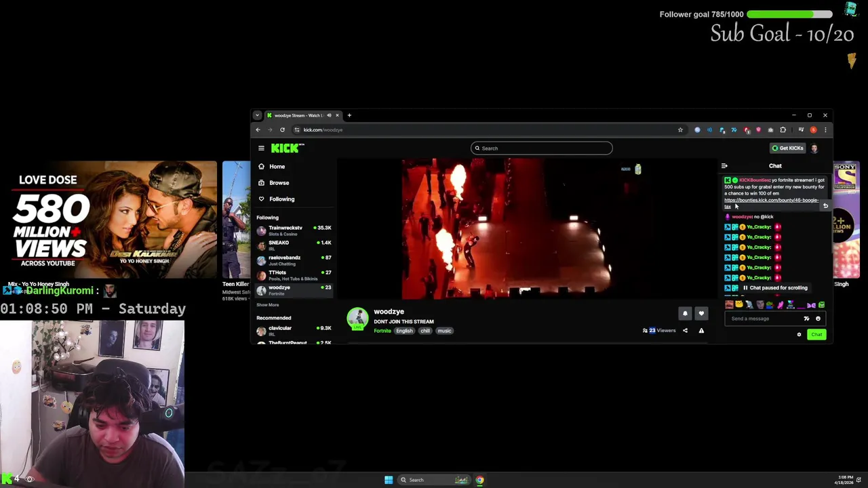The height and width of the screenshot is (488, 868).
Task: Mute the tab via its speaker icon
Action: 329,115
